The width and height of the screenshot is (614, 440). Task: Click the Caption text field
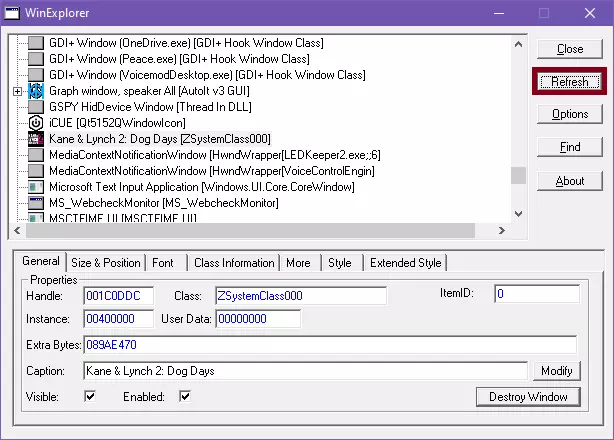point(305,371)
